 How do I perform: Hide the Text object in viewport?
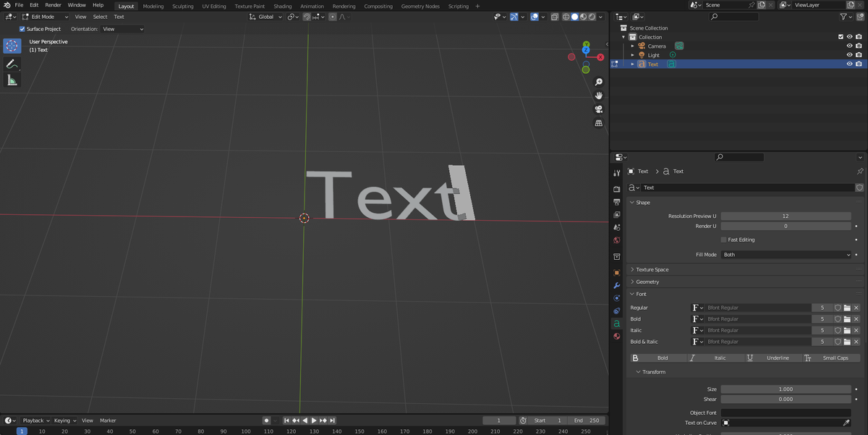pyautogui.click(x=849, y=64)
